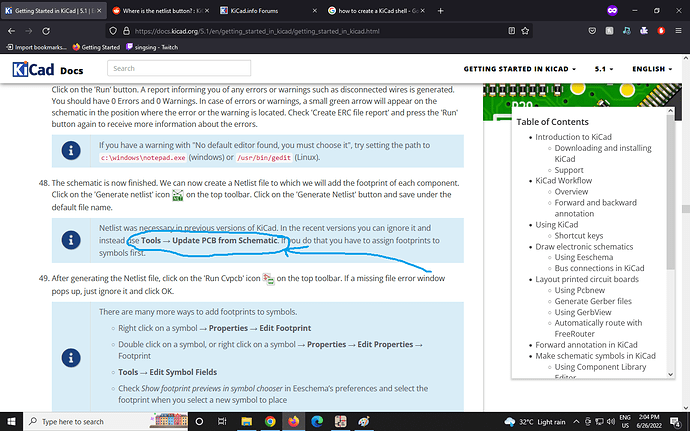This screenshot has height=431, width=690.
Task: Click the KiCad Docs logo
Action: (48, 70)
